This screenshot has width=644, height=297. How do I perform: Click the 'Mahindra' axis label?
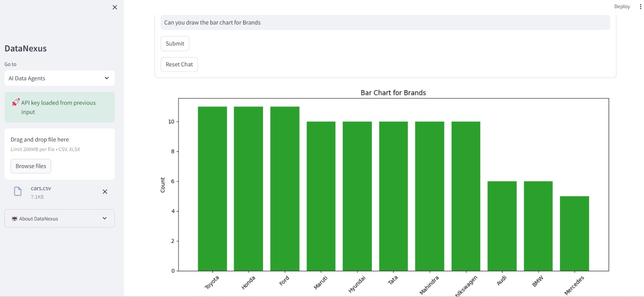pos(429,285)
